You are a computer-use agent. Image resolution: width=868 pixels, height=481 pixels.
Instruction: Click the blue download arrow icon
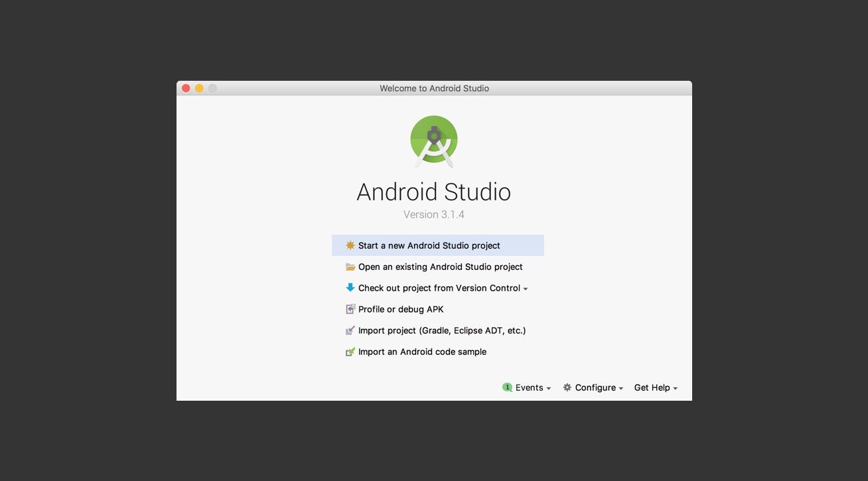pos(350,288)
